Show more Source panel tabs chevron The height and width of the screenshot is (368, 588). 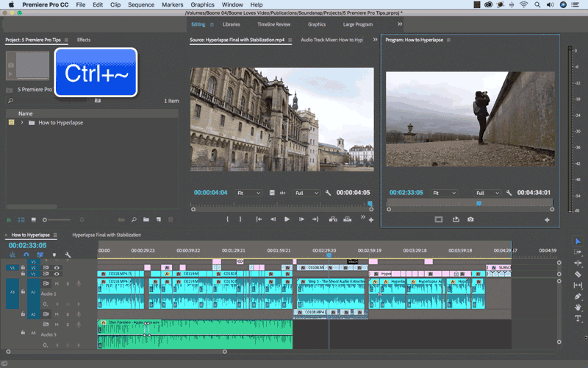pyautogui.click(x=375, y=40)
